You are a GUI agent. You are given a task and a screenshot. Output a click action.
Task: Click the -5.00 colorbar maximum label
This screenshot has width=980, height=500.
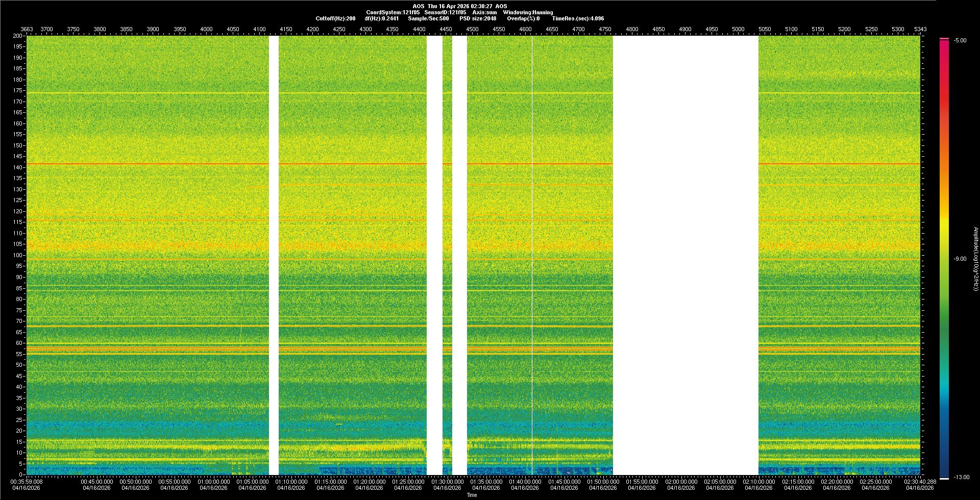click(960, 41)
